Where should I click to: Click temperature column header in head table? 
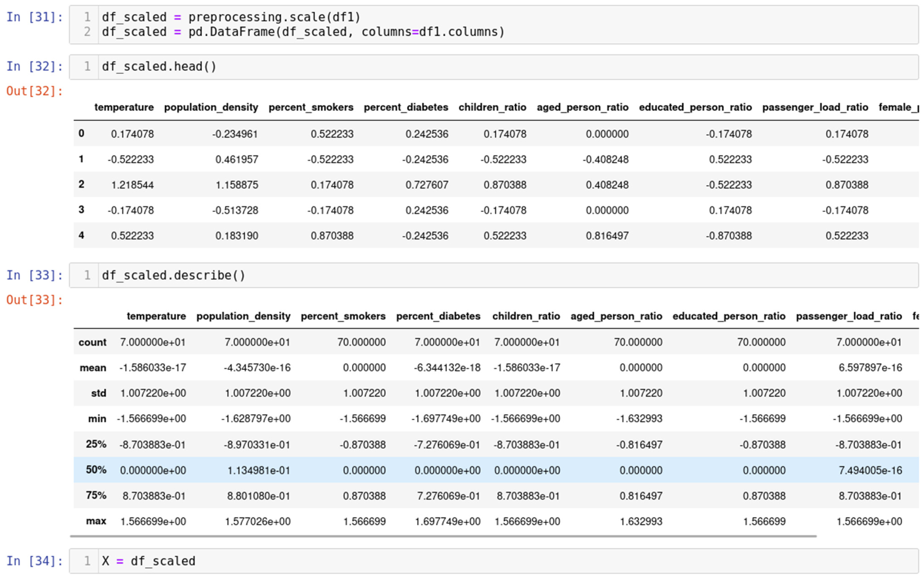point(124,107)
